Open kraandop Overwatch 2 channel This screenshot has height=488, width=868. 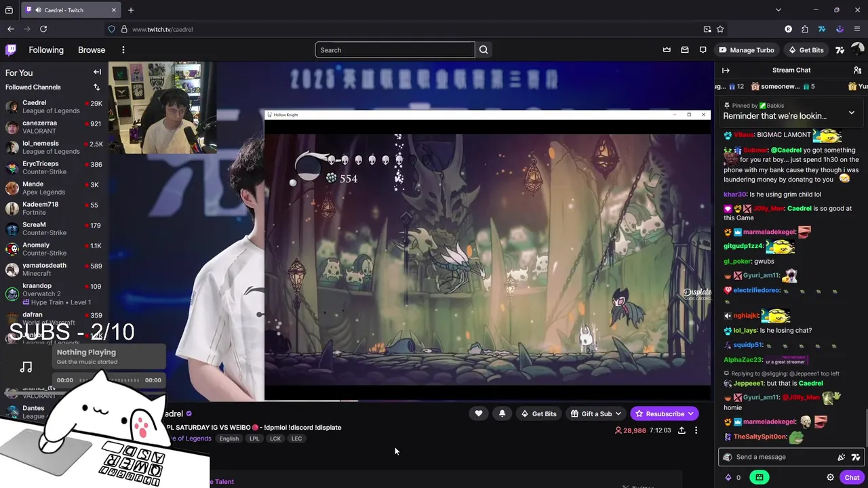[x=54, y=293]
